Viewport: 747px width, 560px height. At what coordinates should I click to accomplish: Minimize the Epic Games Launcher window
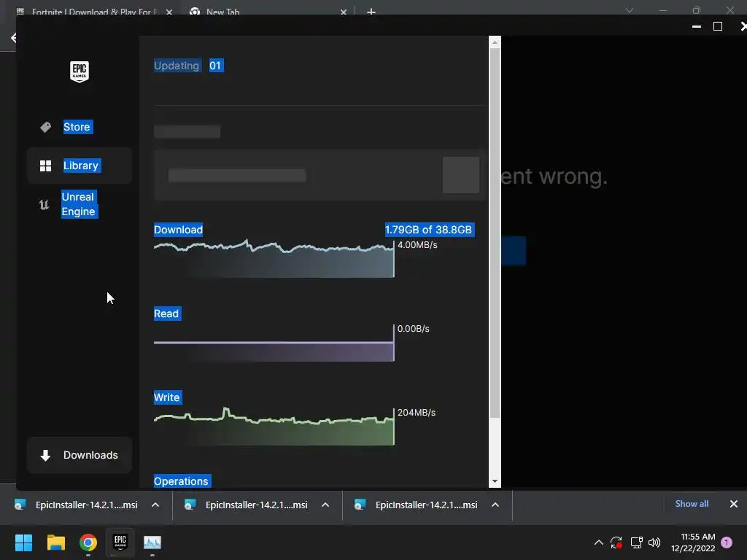tap(697, 26)
